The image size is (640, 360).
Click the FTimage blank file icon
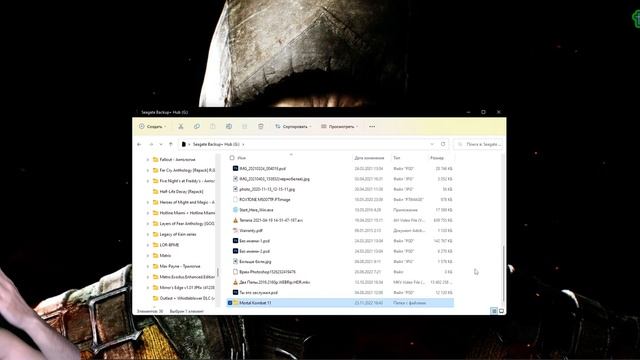click(236, 200)
